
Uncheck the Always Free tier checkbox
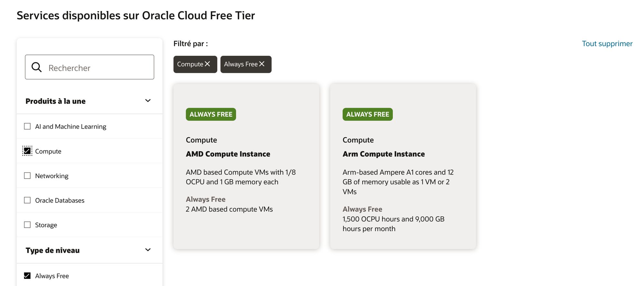point(27,276)
